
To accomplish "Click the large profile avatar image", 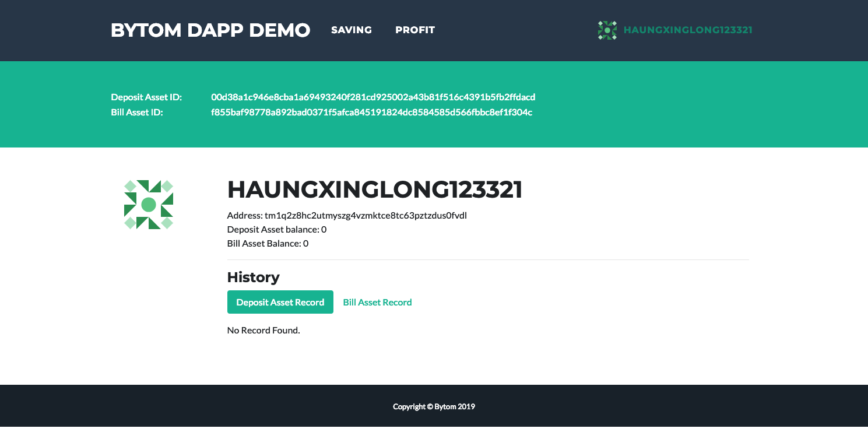I will point(149,205).
